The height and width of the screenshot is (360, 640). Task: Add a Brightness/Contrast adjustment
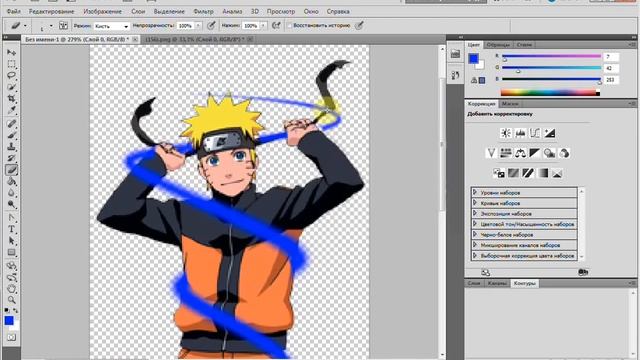tap(506, 133)
